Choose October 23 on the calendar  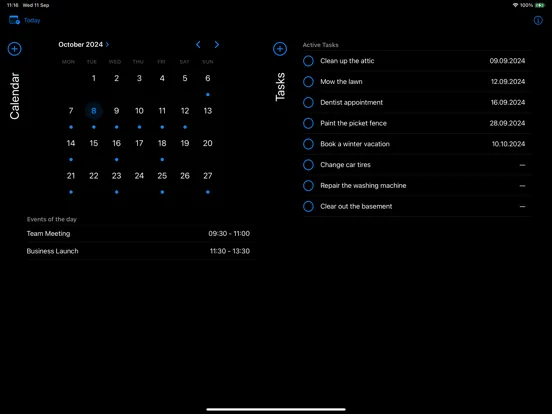pyautogui.click(x=117, y=176)
